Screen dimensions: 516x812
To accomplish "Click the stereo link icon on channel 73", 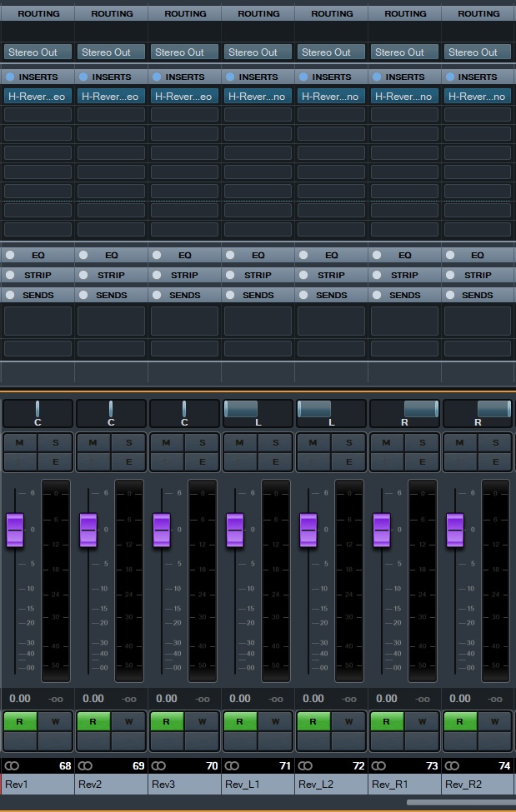I will click(378, 766).
